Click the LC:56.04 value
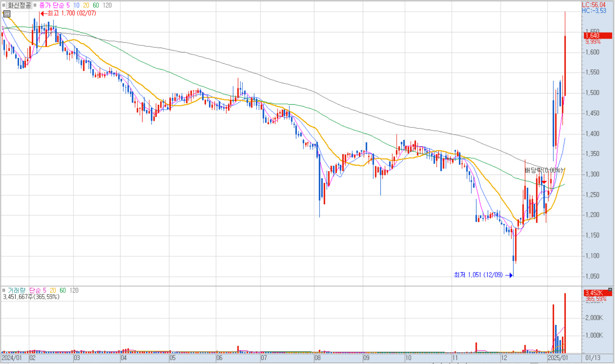This screenshot has height=364, width=615. coord(594,5)
